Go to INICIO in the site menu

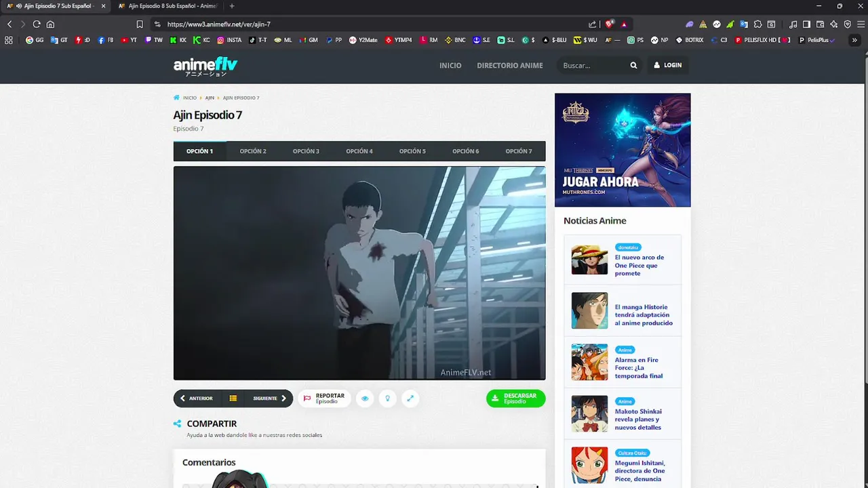coord(450,66)
